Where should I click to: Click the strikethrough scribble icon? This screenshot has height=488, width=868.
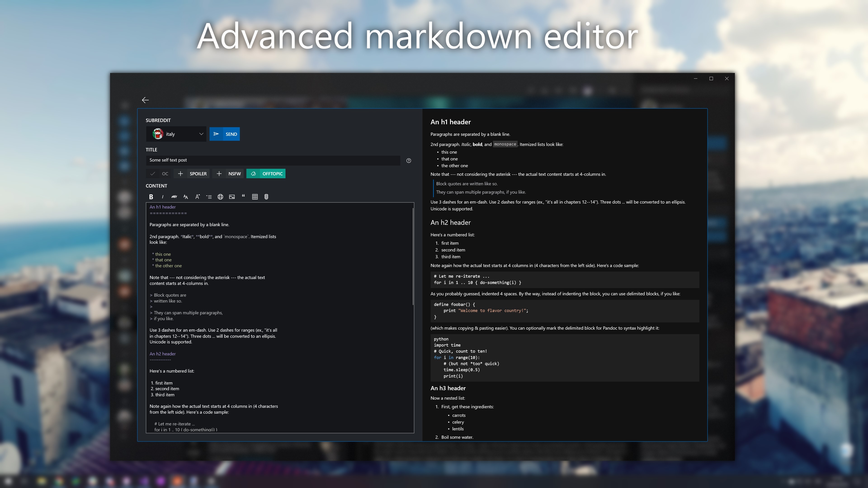coord(174,197)
